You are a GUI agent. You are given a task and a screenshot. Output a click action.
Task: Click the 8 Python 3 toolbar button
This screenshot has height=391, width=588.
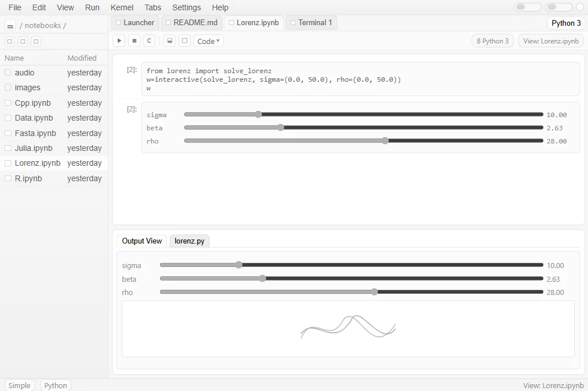492,41
